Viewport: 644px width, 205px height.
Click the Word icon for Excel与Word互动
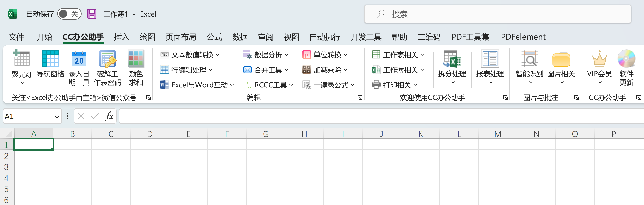click(x=165, y=85)
